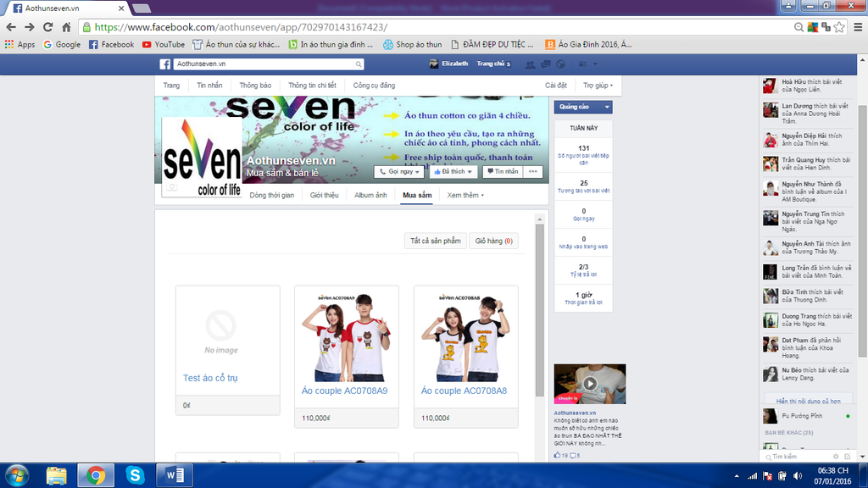The width and height of the screenshot is (868, 488).
Task: Click the 131 post reach statistic
Action: point(583,148)
